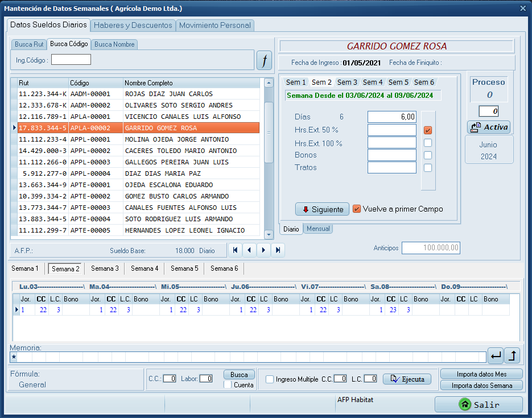Open the Semana 5 lower tab

click(x=184, y=268)
